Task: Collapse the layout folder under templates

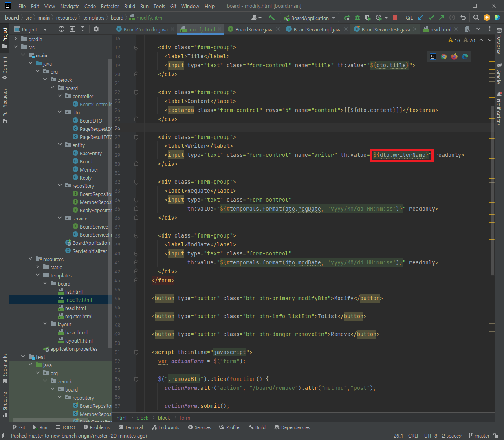Action: pos(45,324)
